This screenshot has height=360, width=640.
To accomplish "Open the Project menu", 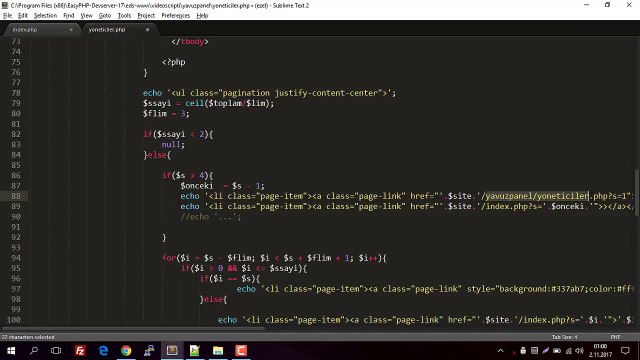I will pyautogui.click(x=146, y=16).
